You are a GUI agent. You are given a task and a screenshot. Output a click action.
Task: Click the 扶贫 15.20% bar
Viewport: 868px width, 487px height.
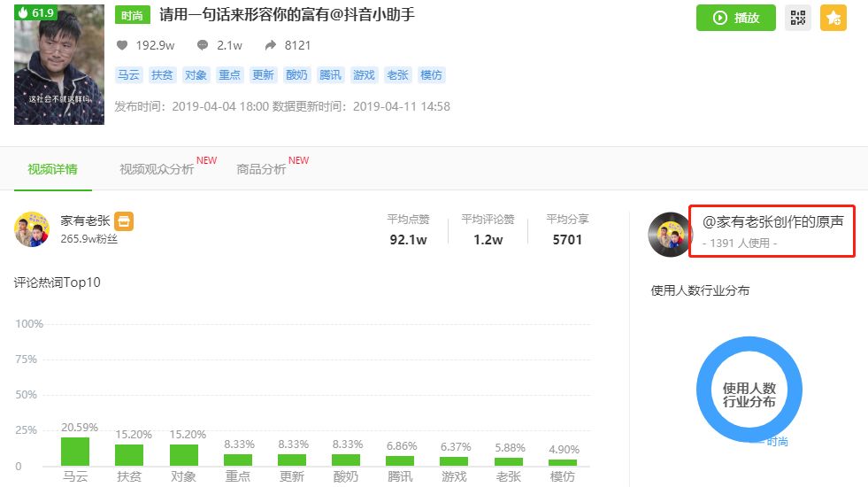[x=129, y=455]
